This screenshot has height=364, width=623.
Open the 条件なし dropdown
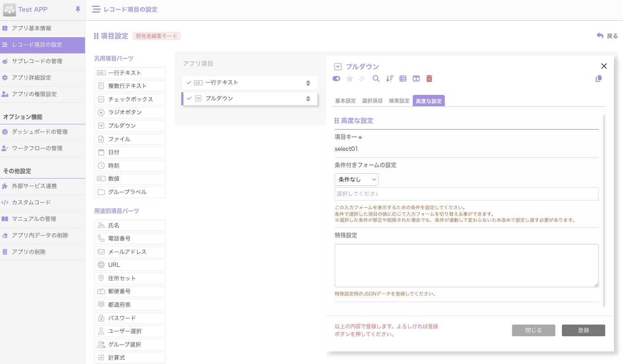[x=356, y=179]
